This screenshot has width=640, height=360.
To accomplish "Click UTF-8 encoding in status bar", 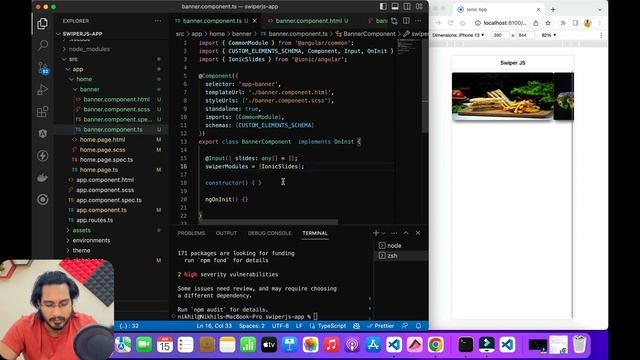I will click(280, 326).
